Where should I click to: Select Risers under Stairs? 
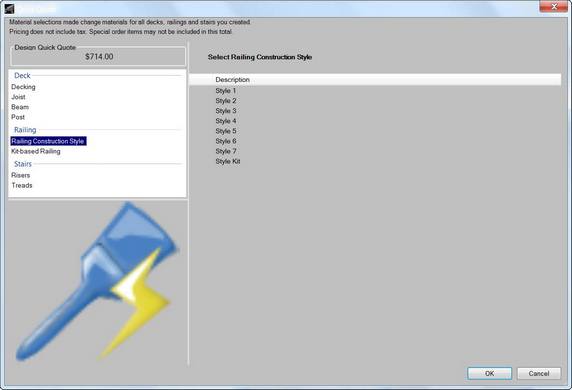(x=21, y=175)
